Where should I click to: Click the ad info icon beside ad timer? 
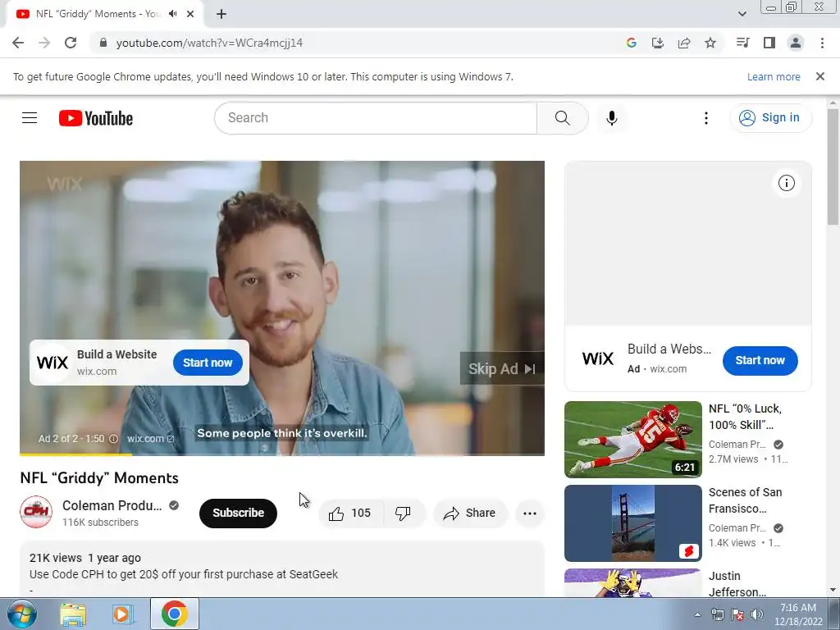(x=113, y=439)
